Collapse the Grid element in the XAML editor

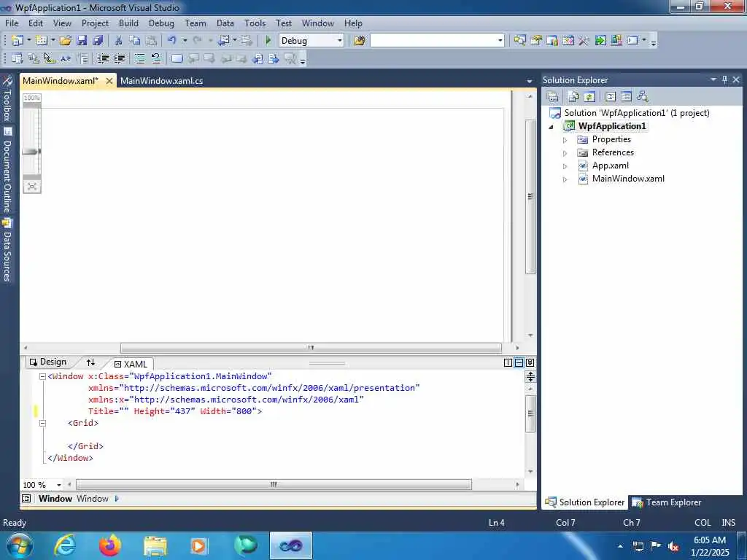[x=42, y=423]
